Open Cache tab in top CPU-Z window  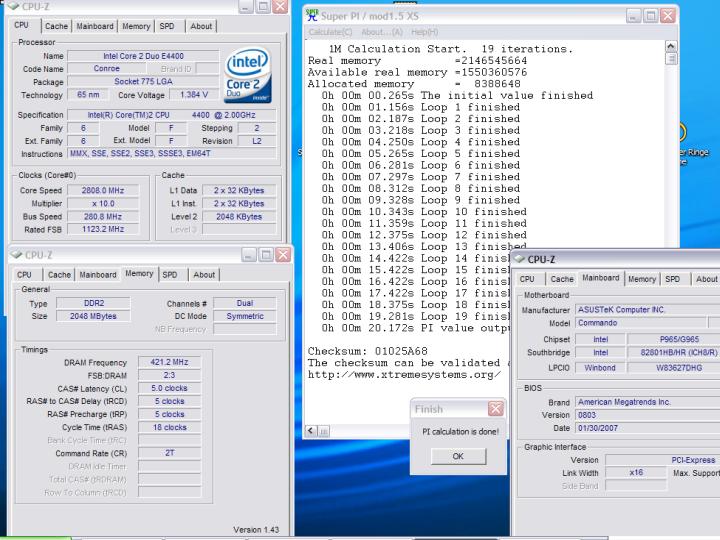point(56,26)
